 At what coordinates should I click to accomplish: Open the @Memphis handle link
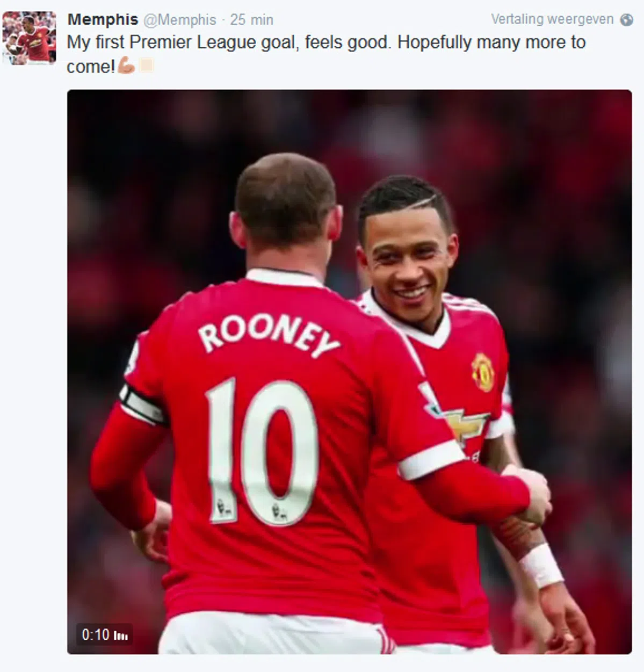click(180, 20)
